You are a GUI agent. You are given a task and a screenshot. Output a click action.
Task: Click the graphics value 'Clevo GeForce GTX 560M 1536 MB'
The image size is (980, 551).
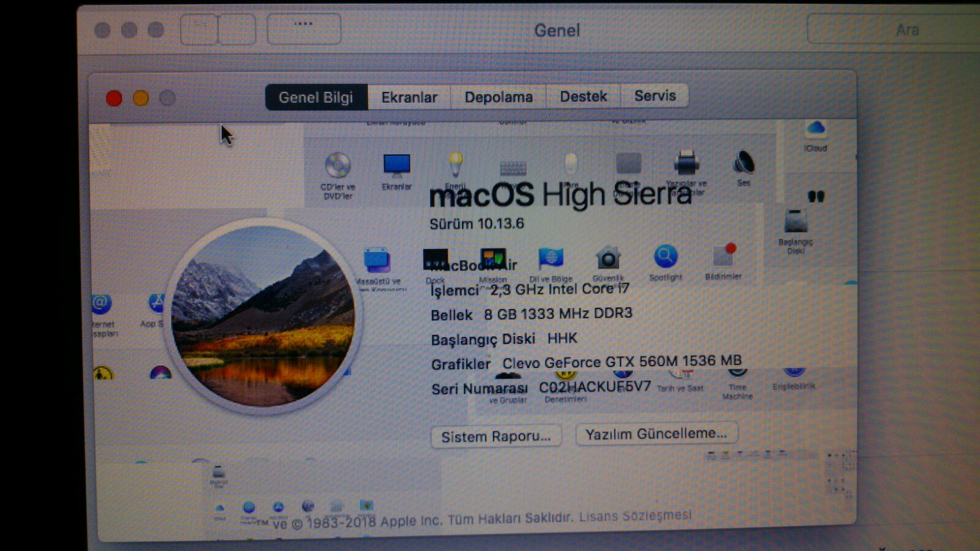coord(622,362)
